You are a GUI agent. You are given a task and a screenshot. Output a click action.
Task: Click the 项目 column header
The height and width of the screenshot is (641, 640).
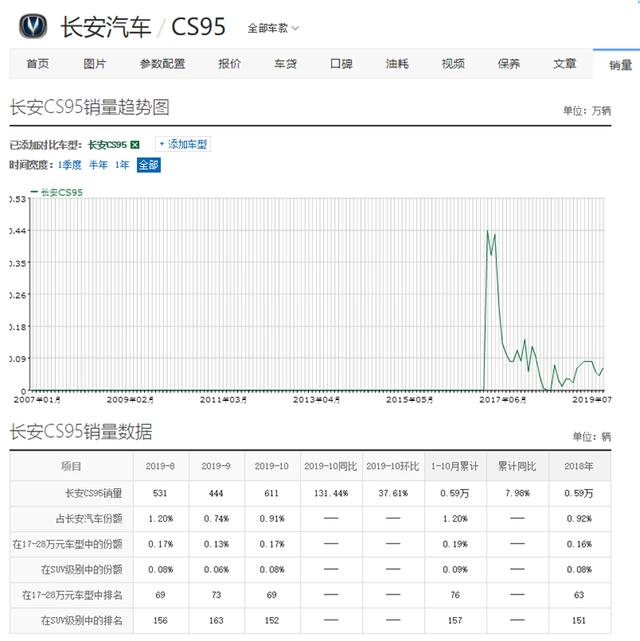tap(71, 466)
